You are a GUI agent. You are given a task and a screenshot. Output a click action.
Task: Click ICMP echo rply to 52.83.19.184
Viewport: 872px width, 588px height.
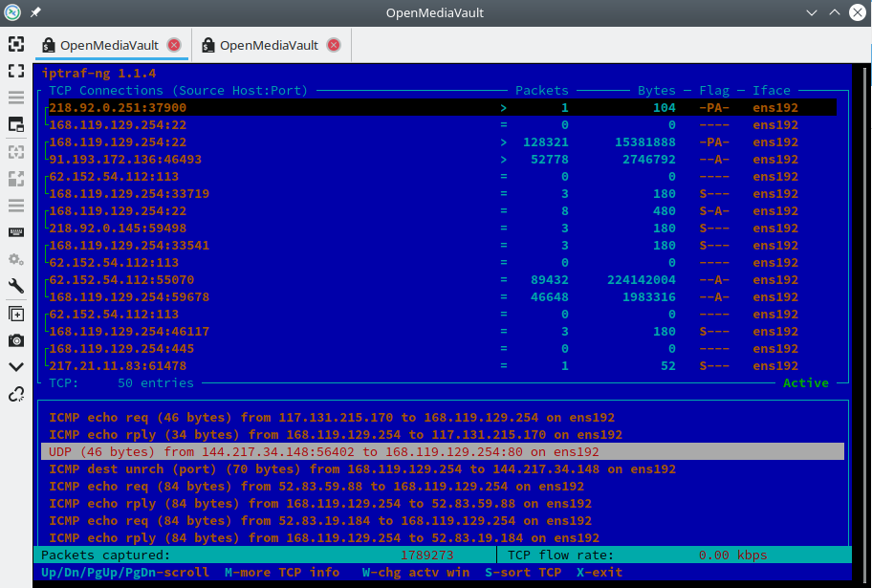324,538
